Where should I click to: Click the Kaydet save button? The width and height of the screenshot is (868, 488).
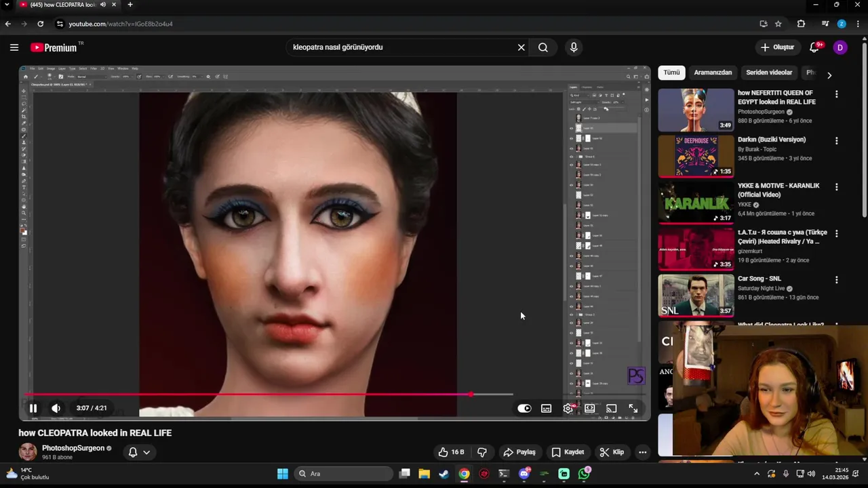pyautogui.click(x=568, y=452)
